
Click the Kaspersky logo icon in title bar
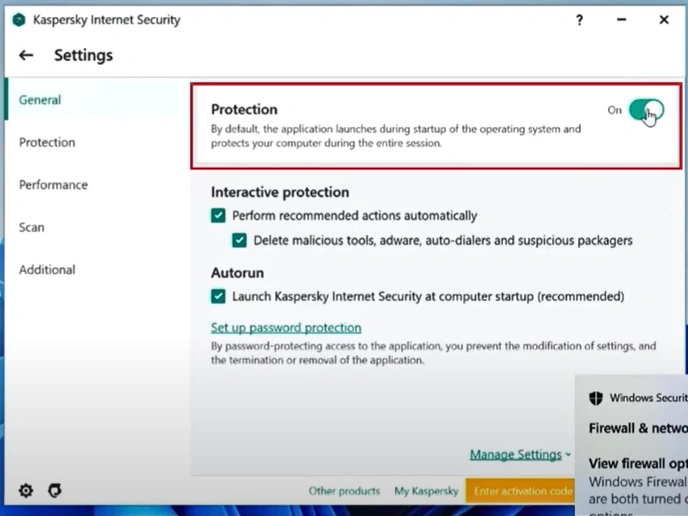(x=18, y=20)
